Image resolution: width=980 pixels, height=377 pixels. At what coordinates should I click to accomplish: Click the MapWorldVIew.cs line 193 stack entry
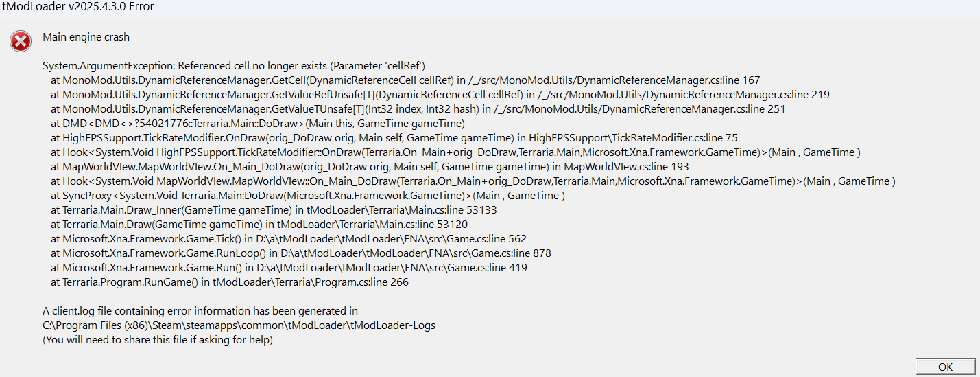point(370,167)
